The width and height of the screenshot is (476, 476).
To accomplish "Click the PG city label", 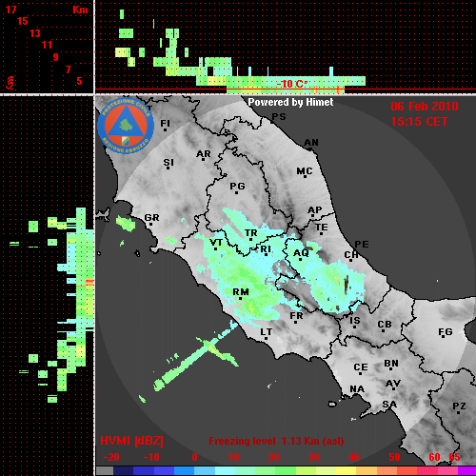I will [237, 186].
